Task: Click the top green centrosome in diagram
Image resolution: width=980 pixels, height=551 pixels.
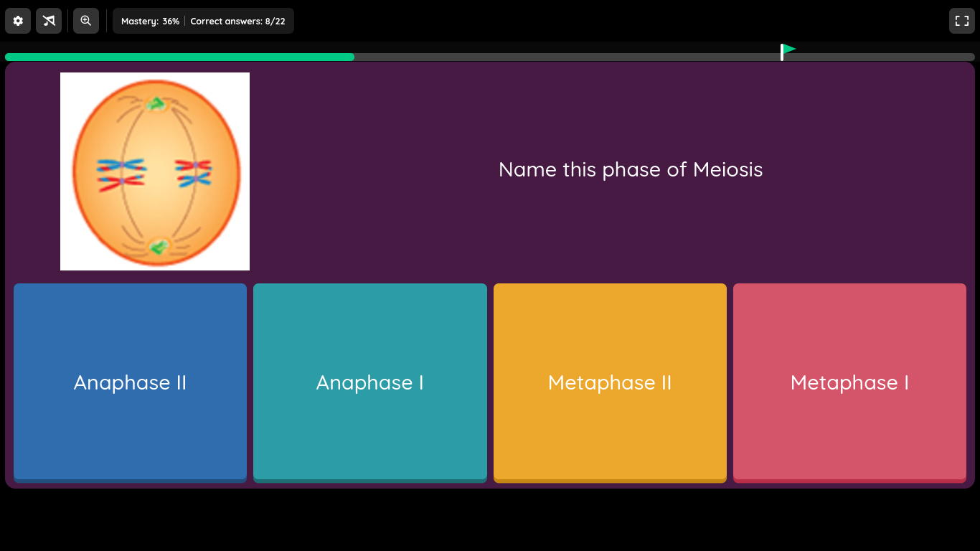Action: coord(156,105)
